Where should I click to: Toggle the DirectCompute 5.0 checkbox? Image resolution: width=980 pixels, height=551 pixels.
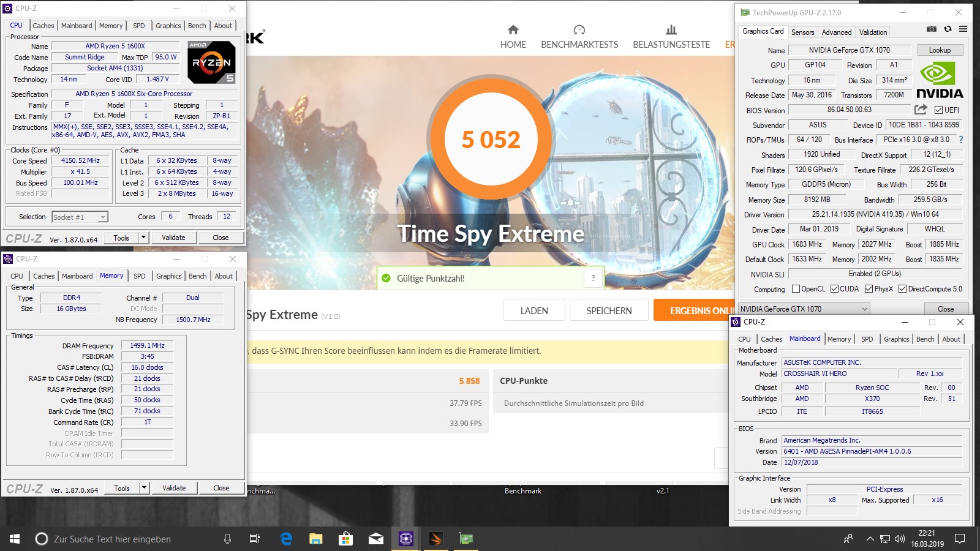(x=902, y=289)
